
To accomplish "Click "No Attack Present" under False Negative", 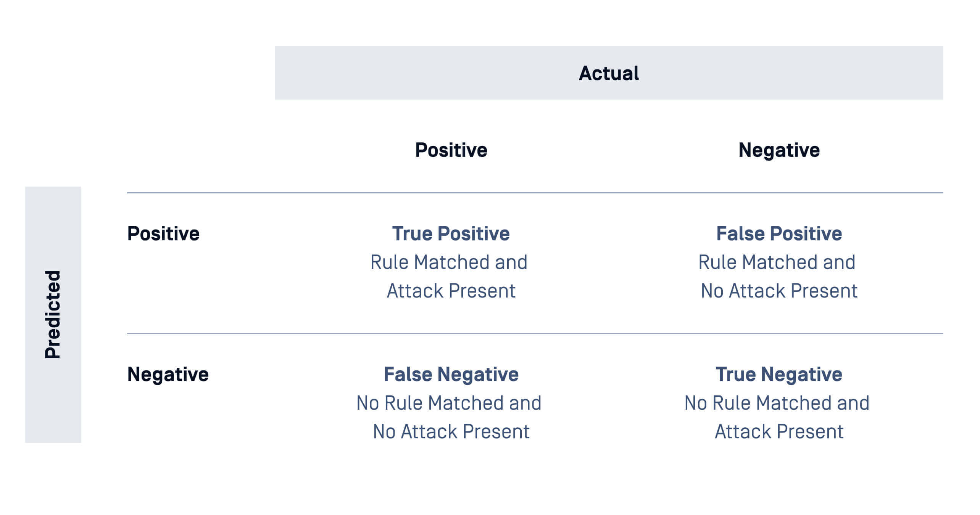I will [451, 432].
